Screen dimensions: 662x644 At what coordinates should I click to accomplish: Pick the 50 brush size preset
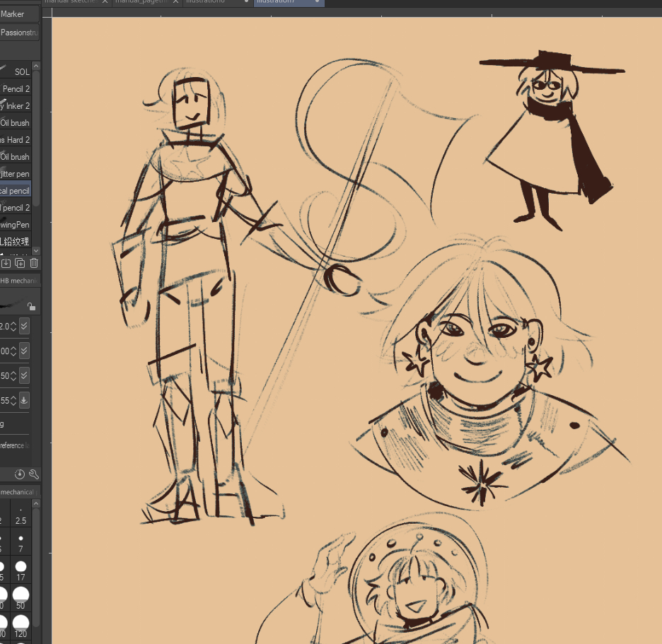[21, 599]
